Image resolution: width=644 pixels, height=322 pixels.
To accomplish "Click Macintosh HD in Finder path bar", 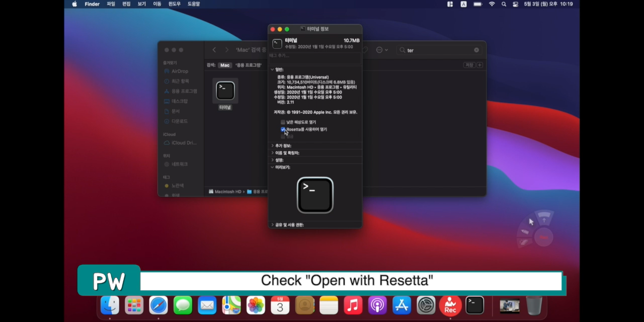I will click(225, 192).
